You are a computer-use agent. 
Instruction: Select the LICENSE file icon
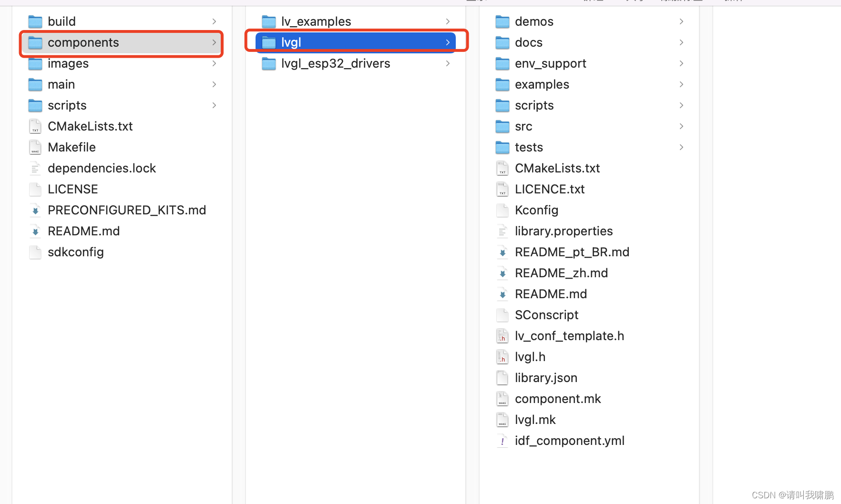click(35, 189)
